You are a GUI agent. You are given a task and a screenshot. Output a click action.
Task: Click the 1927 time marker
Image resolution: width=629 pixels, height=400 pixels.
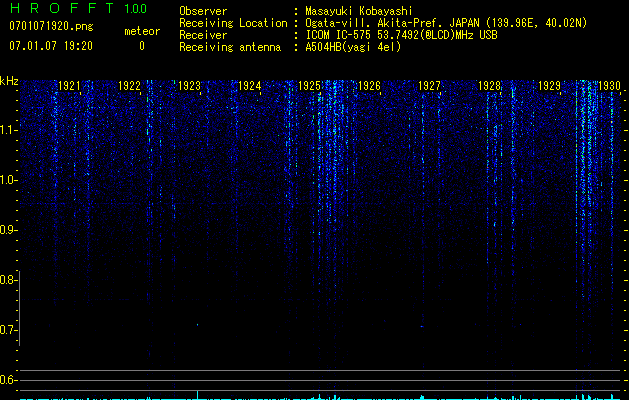pos(429,86)
